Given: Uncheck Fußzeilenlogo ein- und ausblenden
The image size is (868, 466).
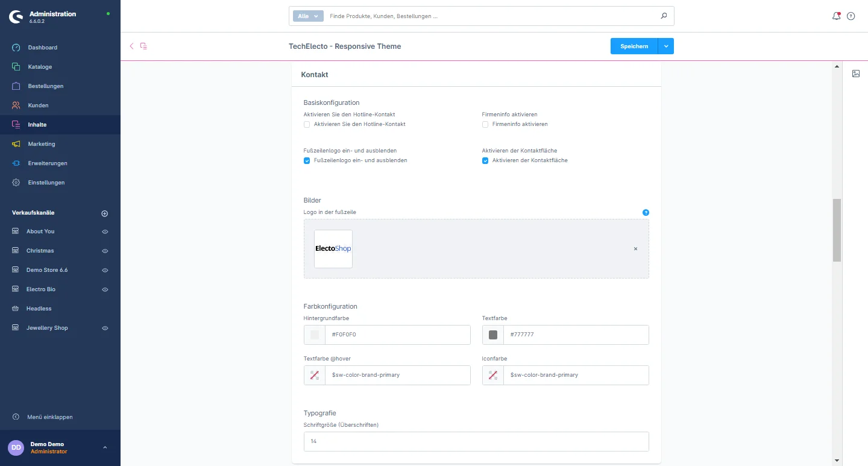Looking at the screenshot, I should [307, 160].
